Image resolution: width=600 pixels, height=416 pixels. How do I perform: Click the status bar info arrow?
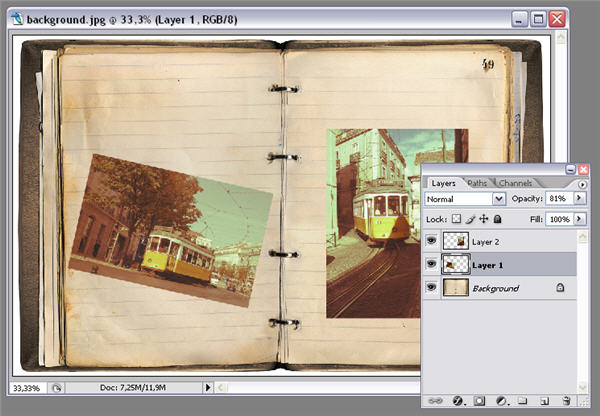(208, 387)
